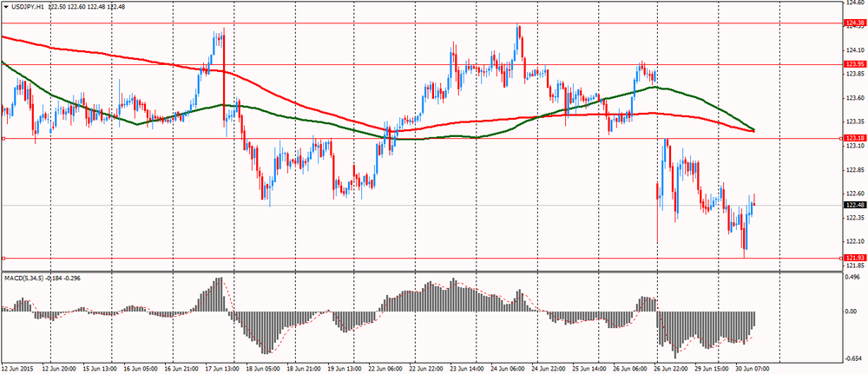Select the red 123.95 price level tag
The height and width of the screenshot is (374, 868).
(855, 64)
